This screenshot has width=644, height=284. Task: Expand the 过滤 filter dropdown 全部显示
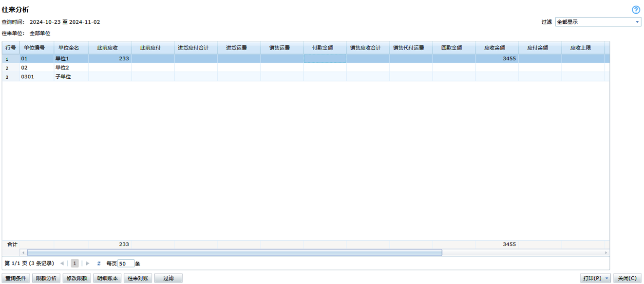point(637,22)
